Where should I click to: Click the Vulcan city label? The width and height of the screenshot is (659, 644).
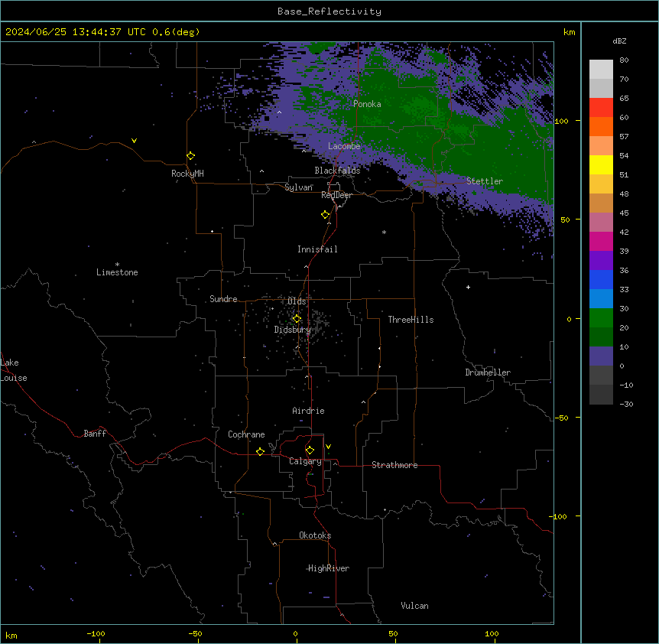[x=414, y=606]
